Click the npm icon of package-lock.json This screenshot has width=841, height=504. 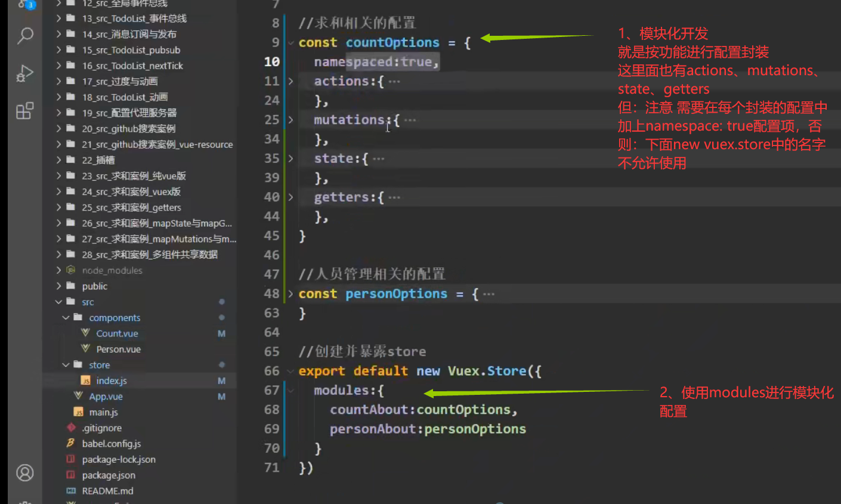point(71,459)
